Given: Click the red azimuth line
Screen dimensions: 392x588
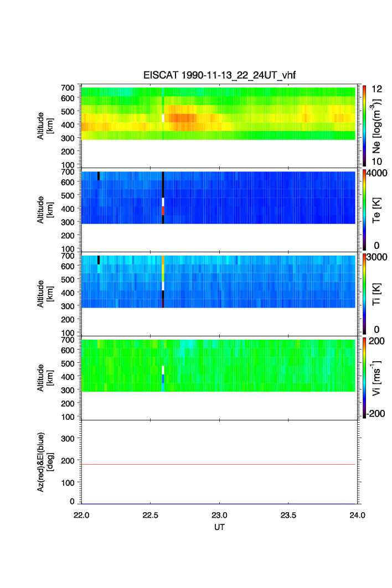Looking at the screenshot, I should [218, 464].
